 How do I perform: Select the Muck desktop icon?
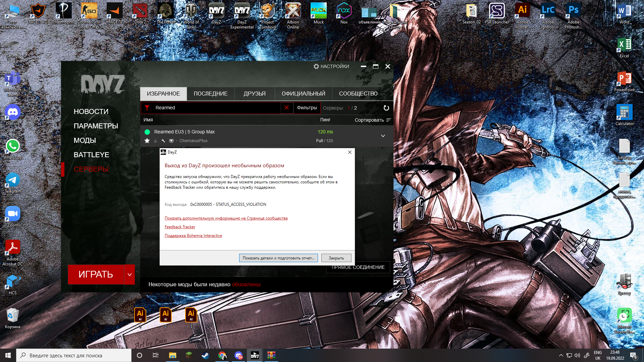(x=318, y=14)
